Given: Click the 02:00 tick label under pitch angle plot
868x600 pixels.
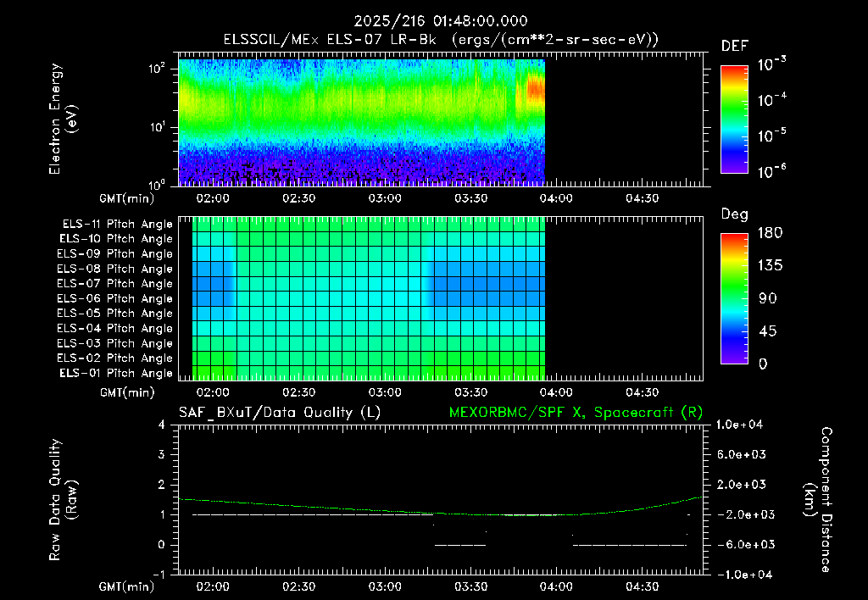Looking at the screenshot, I should (213, 392).
